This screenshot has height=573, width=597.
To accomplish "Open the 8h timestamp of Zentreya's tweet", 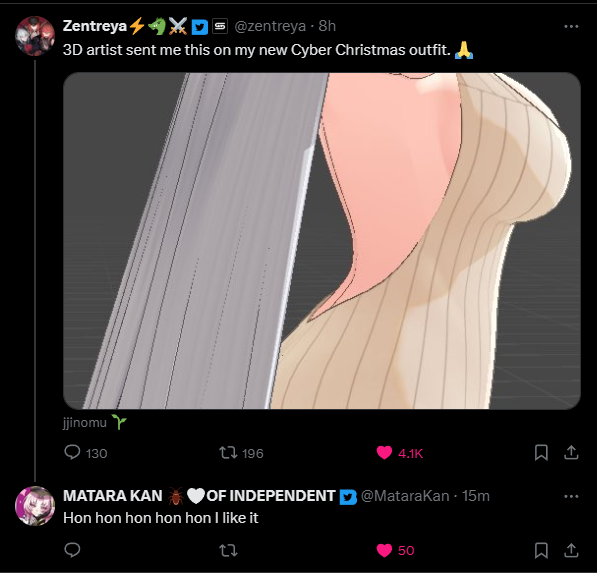I will [x=327, y=26].
